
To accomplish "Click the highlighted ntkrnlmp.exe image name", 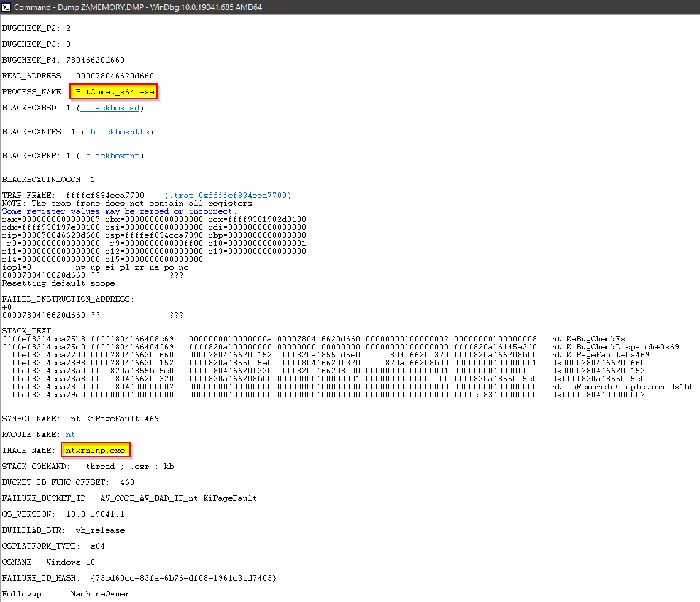I will coord(95,451).
